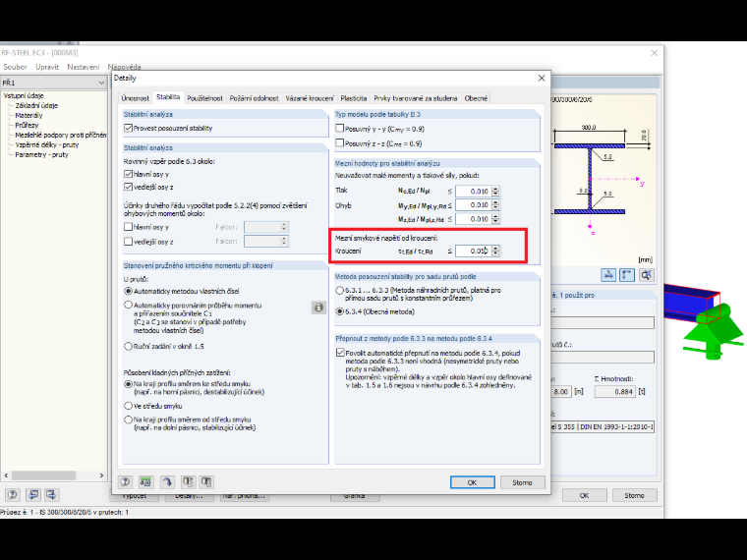Click Storno in the main module window
This screenshot has height=560, width=747.
(634, 495)
